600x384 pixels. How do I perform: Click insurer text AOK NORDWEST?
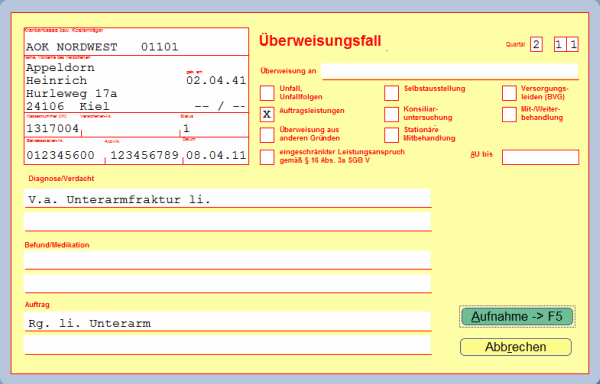(72, 47)
